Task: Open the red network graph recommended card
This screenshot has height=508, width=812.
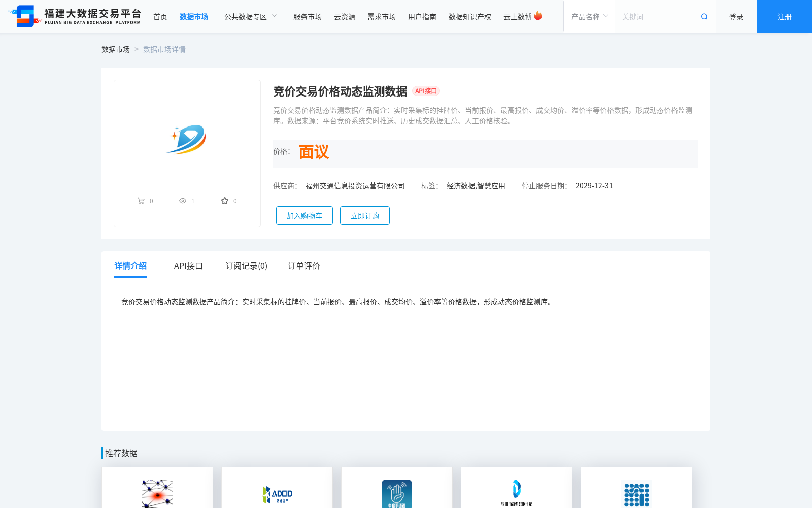Action: click(157, 488)
